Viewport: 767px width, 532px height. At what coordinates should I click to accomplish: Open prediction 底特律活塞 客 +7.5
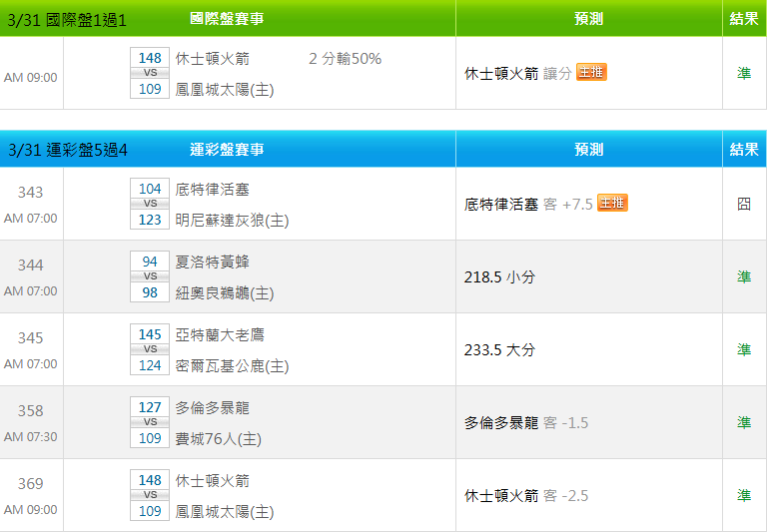click(x=528, y=204)
